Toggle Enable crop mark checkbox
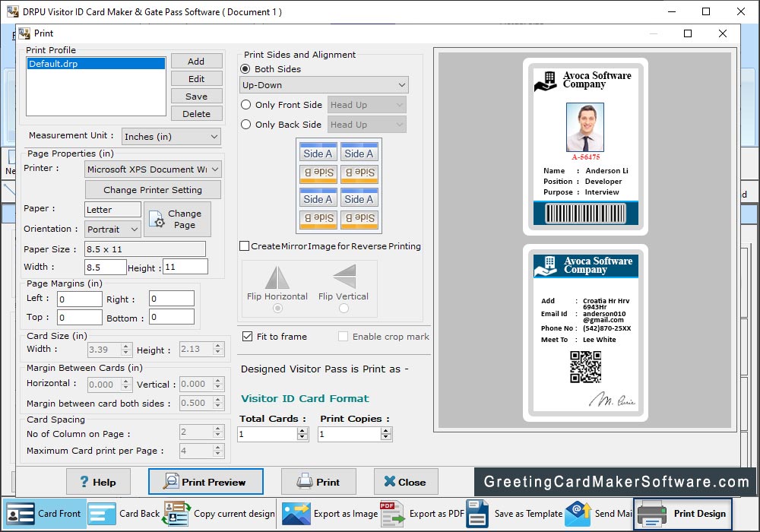 click(344, 336)
